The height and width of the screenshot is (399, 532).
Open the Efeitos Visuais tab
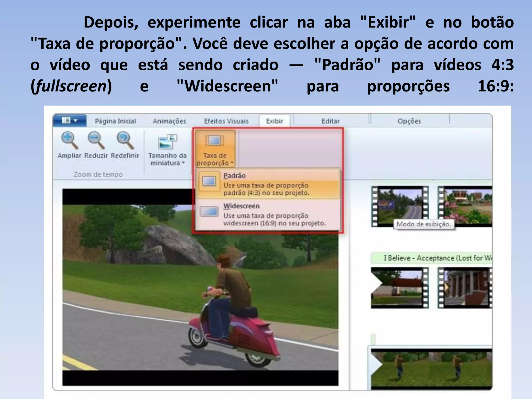point(226,121)
